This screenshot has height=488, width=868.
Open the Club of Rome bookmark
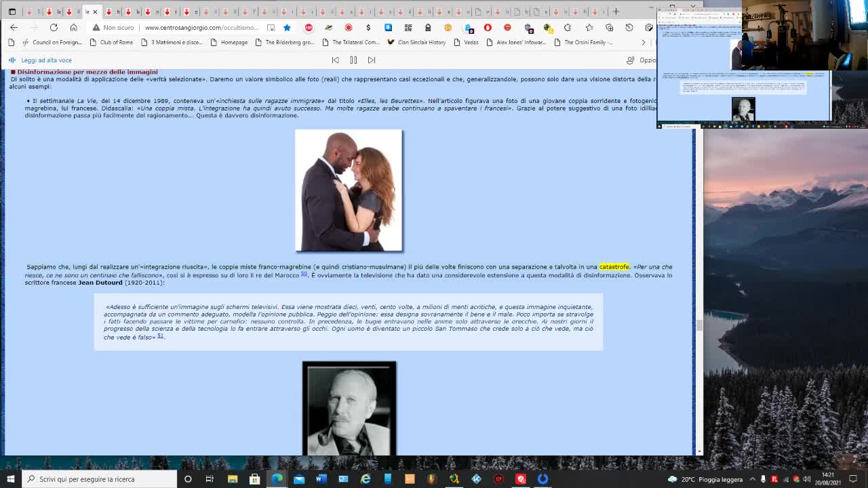[111, 42]
